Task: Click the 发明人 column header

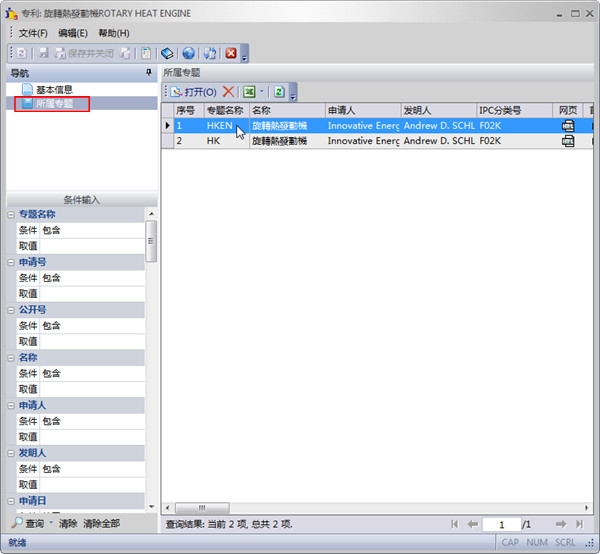Action: click(x=439, y=111)
